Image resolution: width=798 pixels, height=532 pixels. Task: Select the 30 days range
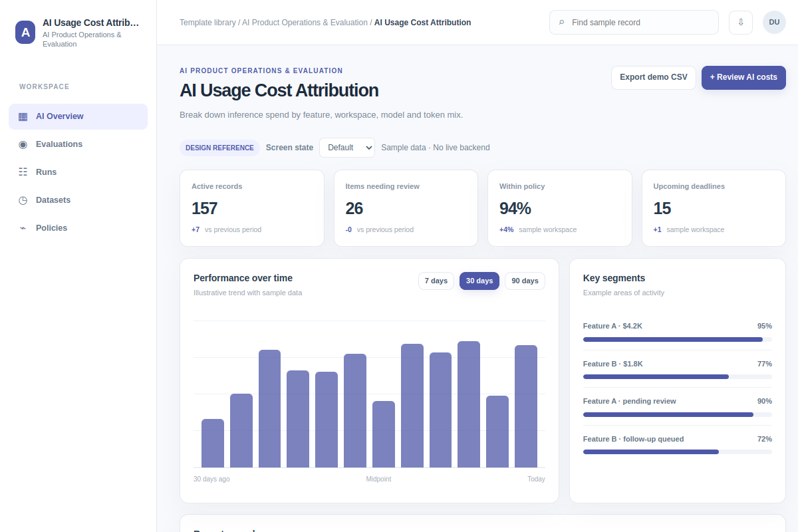(x=479, y=281)
